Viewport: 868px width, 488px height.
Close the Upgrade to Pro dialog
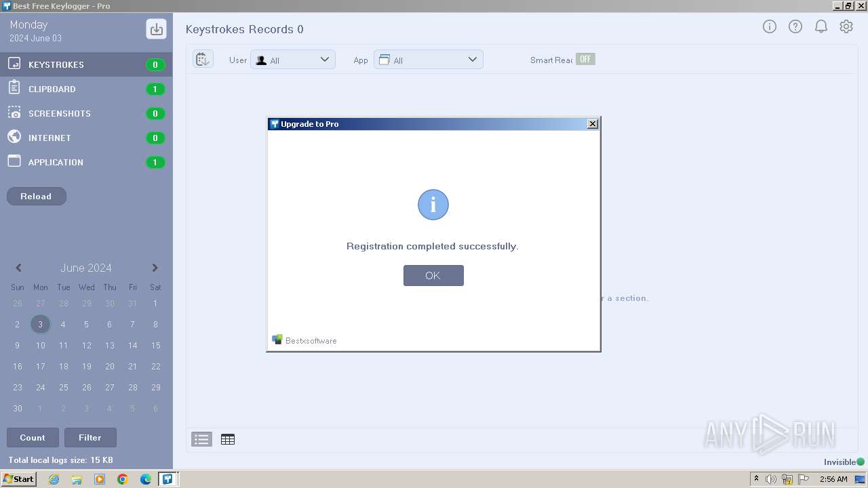593,123
